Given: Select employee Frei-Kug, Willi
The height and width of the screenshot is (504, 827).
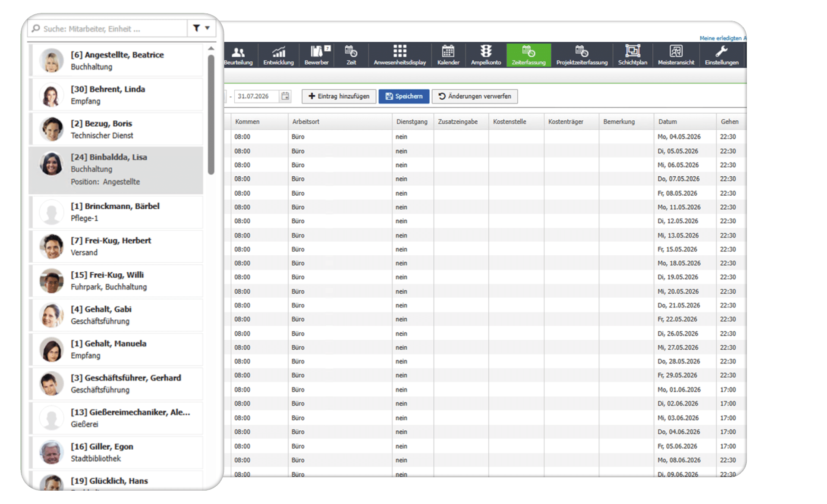Looking at the screenshot, I should tap(116, 280).
